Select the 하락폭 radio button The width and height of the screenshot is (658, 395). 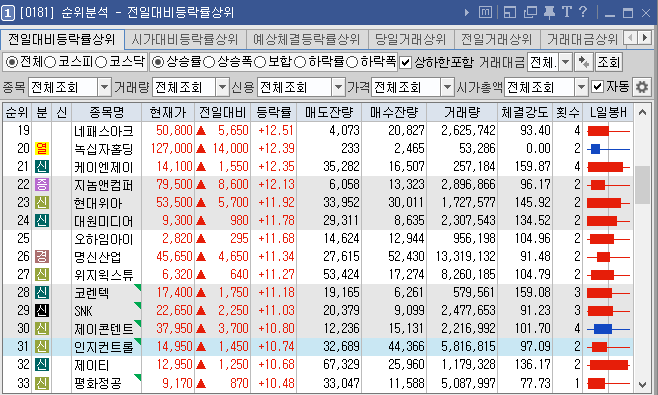[x=352, y=63]
